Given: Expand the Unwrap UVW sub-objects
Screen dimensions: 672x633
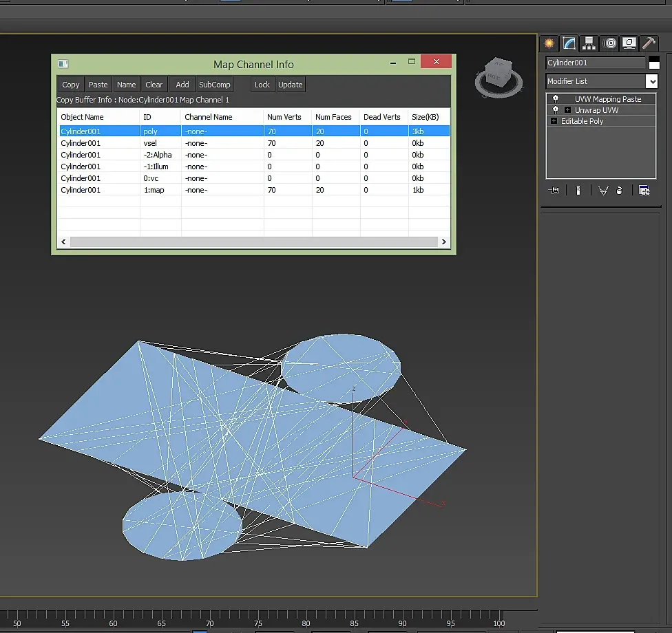Looking at the screenshot, I should 567,110.
